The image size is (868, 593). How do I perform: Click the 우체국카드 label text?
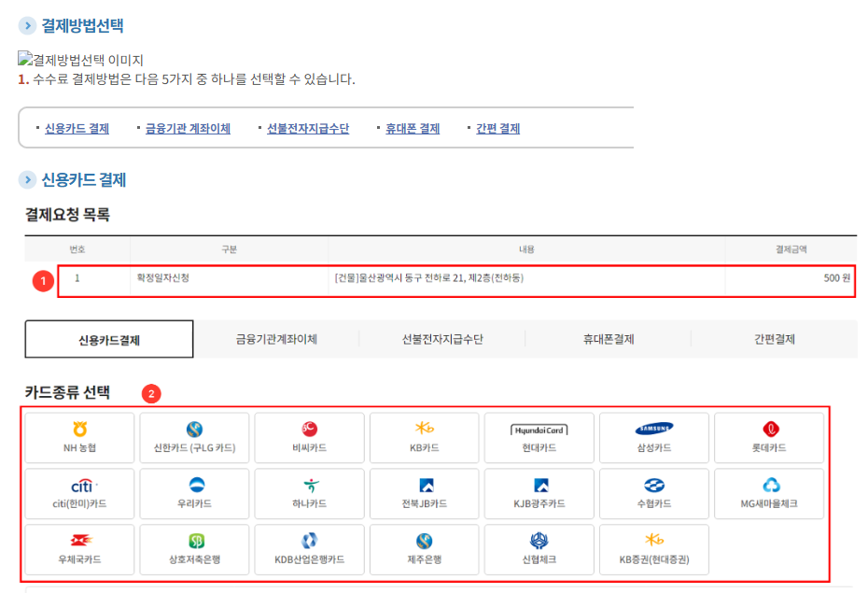click(79, 559)
